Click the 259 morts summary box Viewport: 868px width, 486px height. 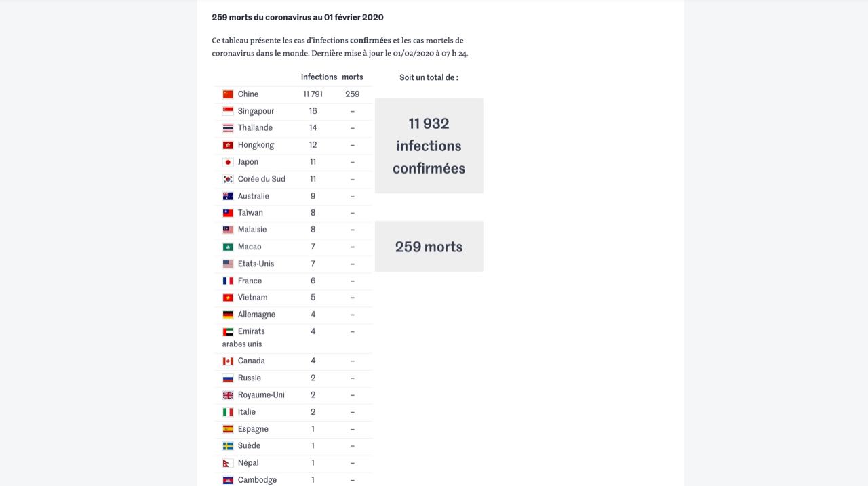pos(429,247)
